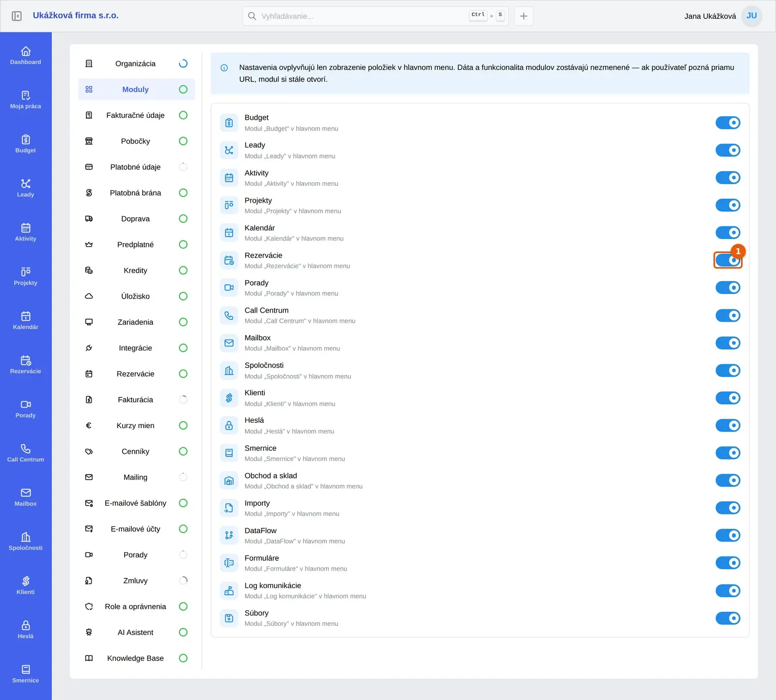Open Moja práca in the sidebar
The width and height of the screenshot is (776, 700).
point(26,99)
